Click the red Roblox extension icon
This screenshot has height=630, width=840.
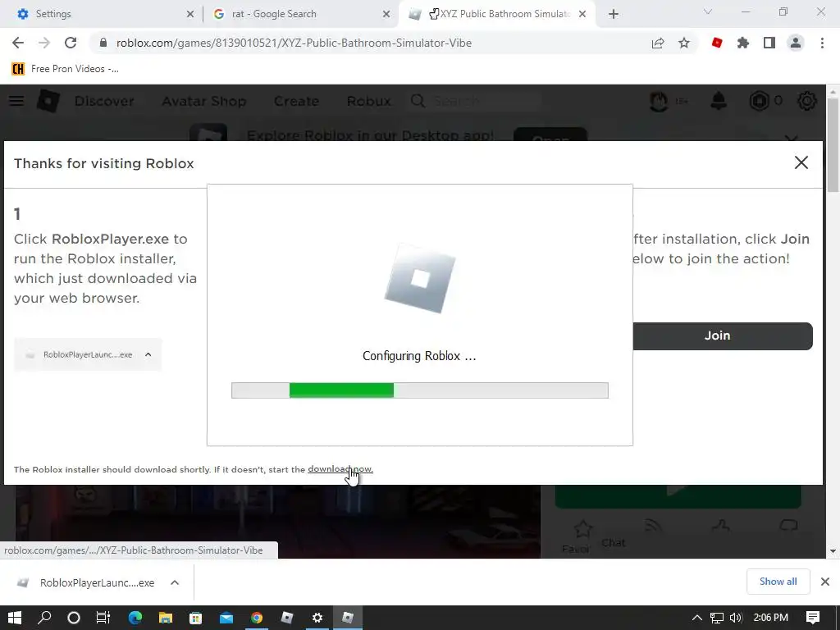coord(717,43)
